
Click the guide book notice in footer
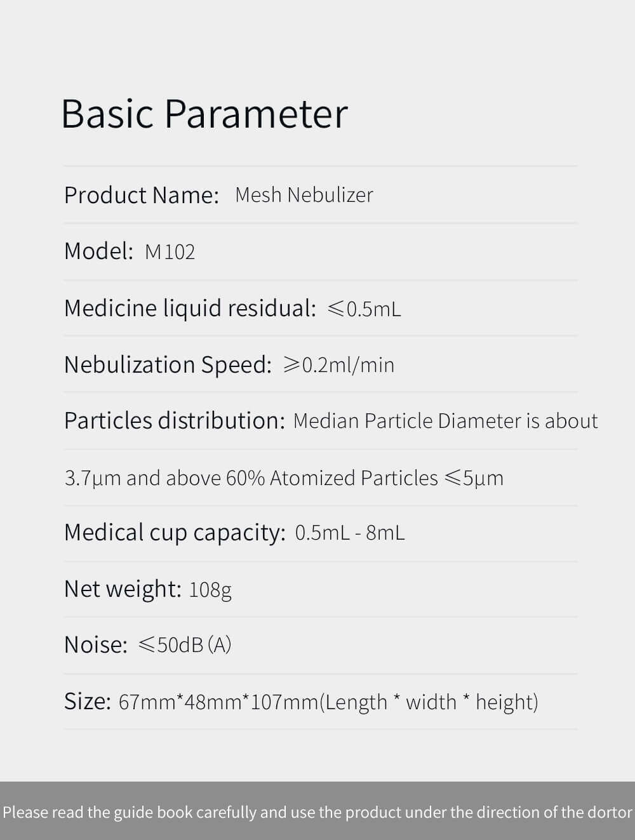317,812
